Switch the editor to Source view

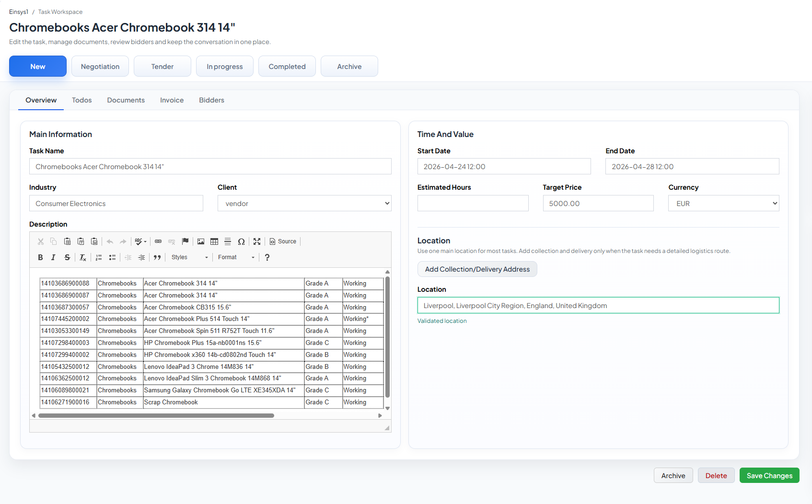point(283,241)
